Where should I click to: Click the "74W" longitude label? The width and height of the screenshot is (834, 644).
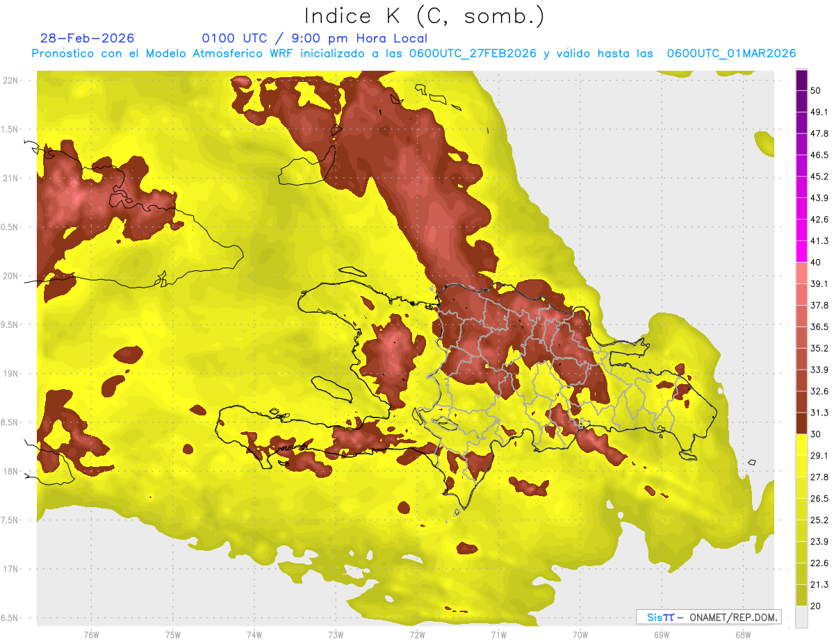pos(254,634)
